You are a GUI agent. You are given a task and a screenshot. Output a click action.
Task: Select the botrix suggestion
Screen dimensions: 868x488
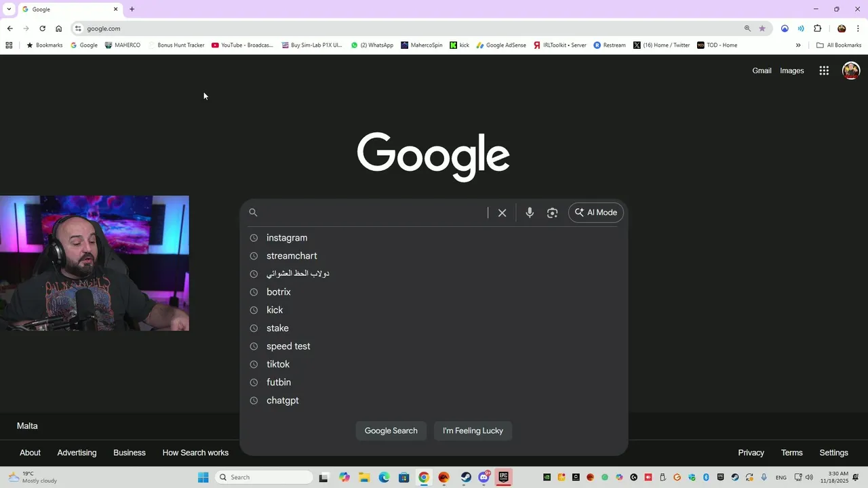434,292
